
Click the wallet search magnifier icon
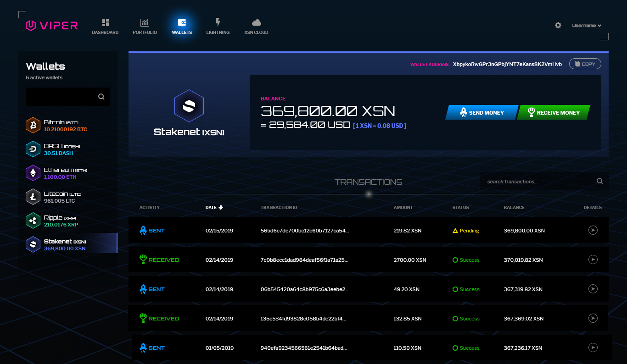(x=101, y=97)
